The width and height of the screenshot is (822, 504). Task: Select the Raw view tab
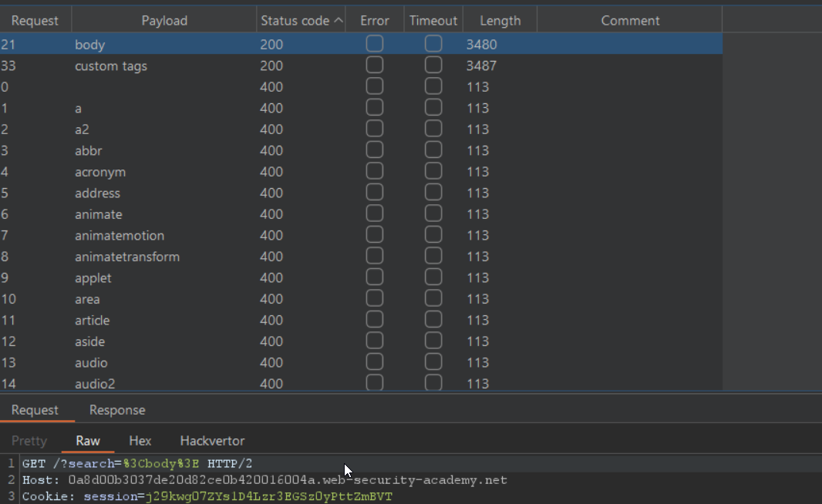pyautogui.click(x=88, y=441)
